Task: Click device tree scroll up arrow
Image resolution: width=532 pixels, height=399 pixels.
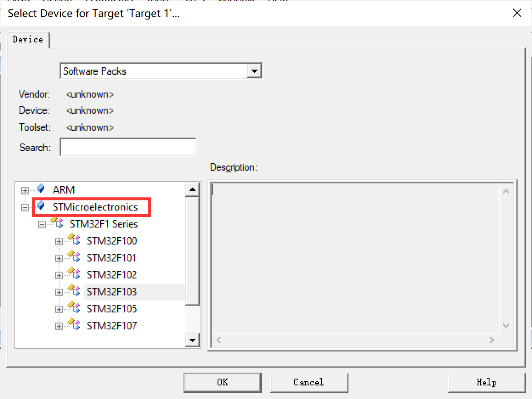Action: click(192, 189)
